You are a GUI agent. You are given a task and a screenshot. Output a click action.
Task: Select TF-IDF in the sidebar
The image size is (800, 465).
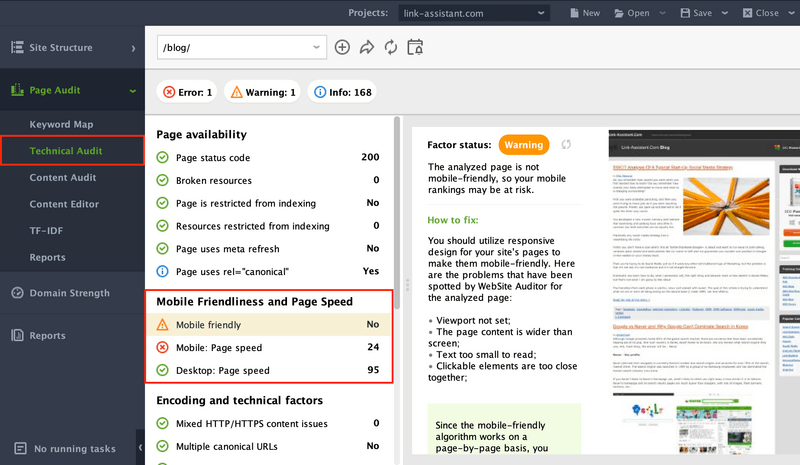pos(47,230)
